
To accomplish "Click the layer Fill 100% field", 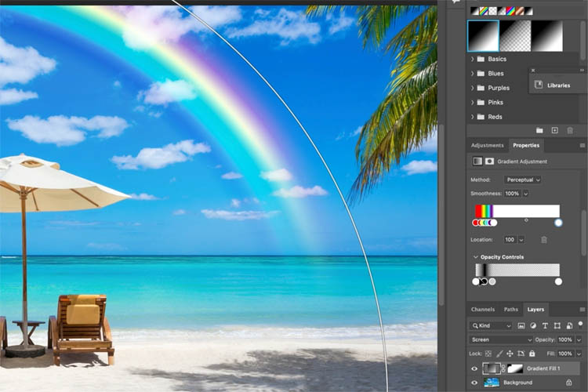I will point(565,354).
